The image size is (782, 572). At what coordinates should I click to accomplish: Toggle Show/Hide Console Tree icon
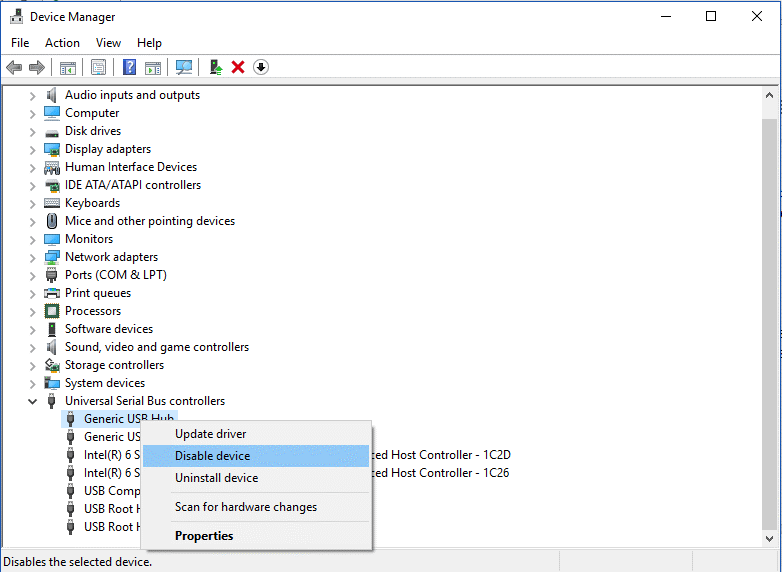67,67
